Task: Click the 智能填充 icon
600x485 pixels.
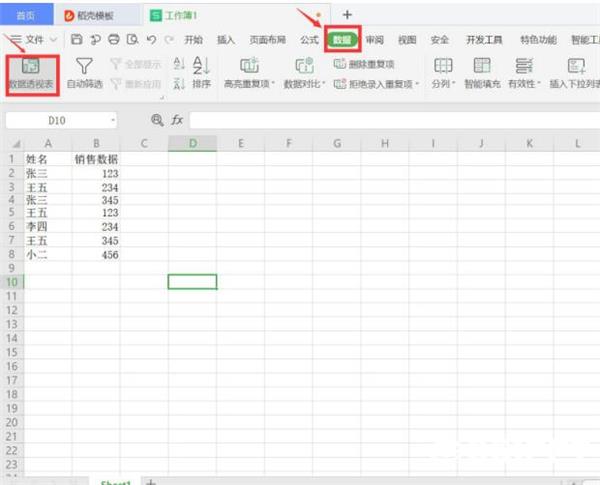Action: pyautogui.click(x=482, y=65)
